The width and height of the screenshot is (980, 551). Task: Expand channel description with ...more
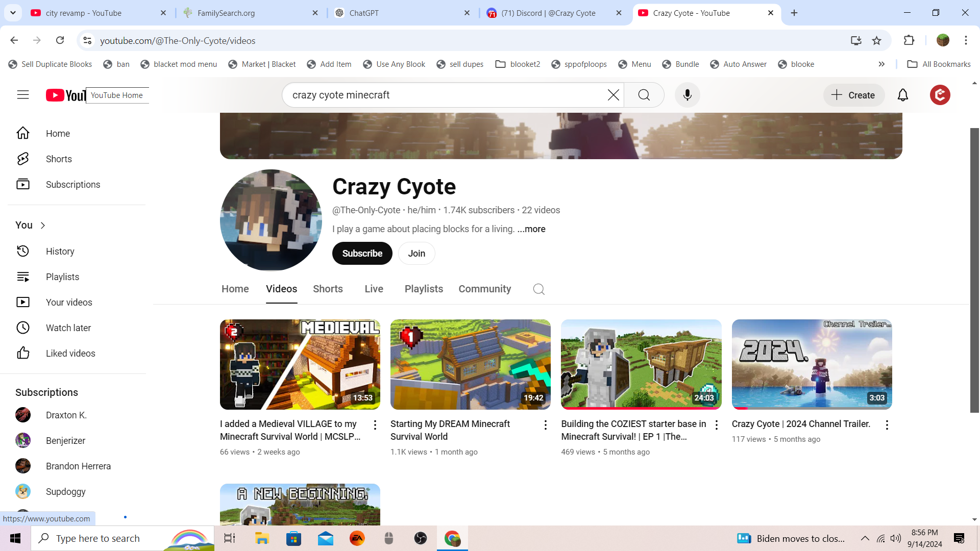(x=531, y=229)
